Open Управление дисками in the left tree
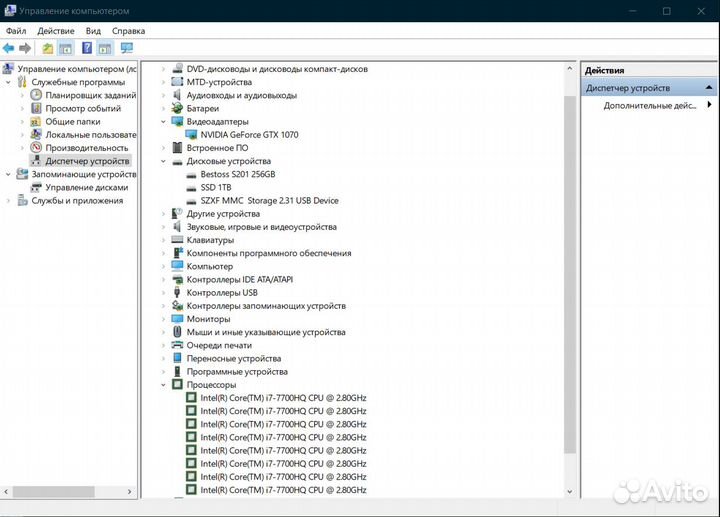 86,187
